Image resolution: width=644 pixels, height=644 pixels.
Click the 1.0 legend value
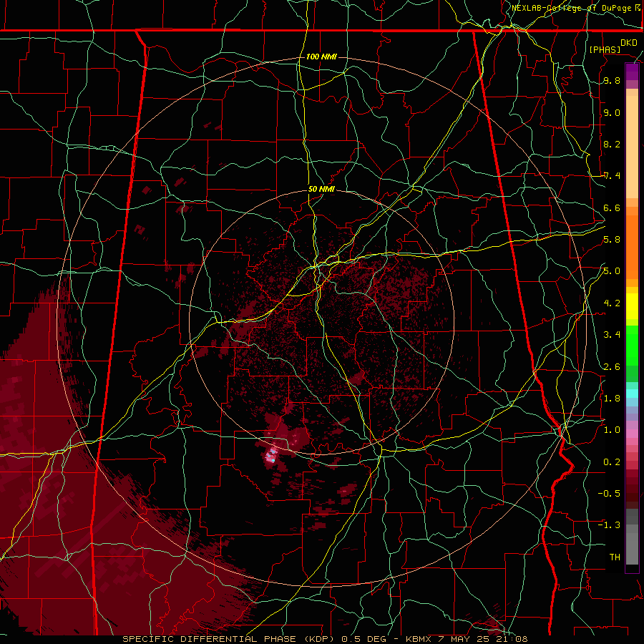coord(612,430)
